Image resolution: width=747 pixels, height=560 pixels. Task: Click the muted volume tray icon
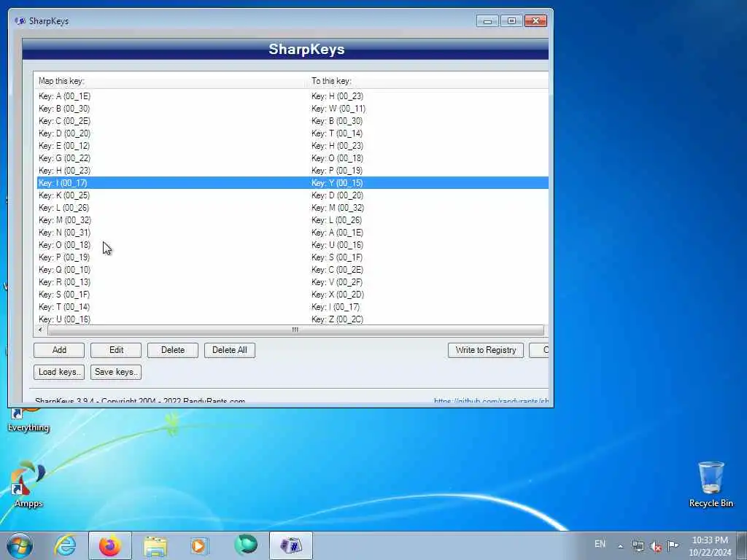pos(656,546)
